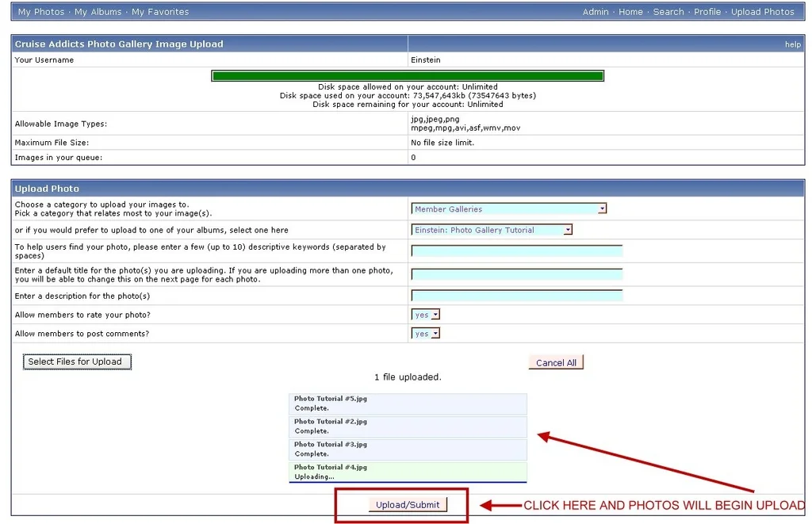
Task: Go to My Albums
Action: (98, 12)
